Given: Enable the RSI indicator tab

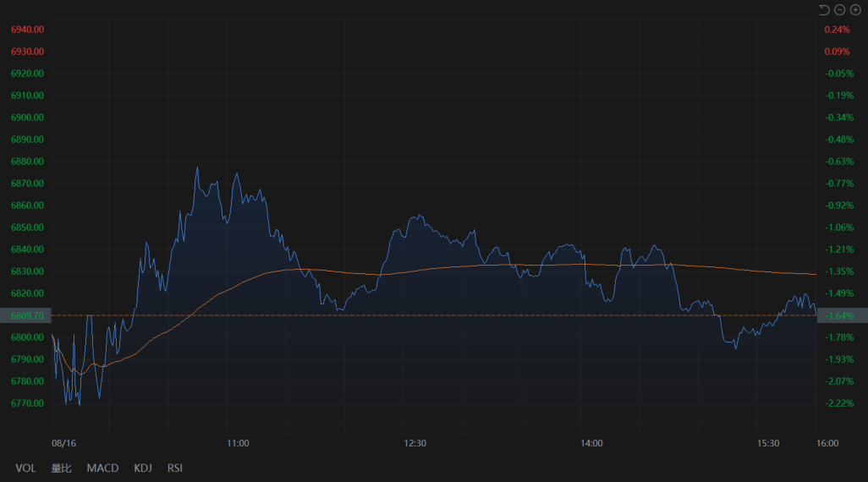Looking at the screenshot, I should (x=175, y=468).
